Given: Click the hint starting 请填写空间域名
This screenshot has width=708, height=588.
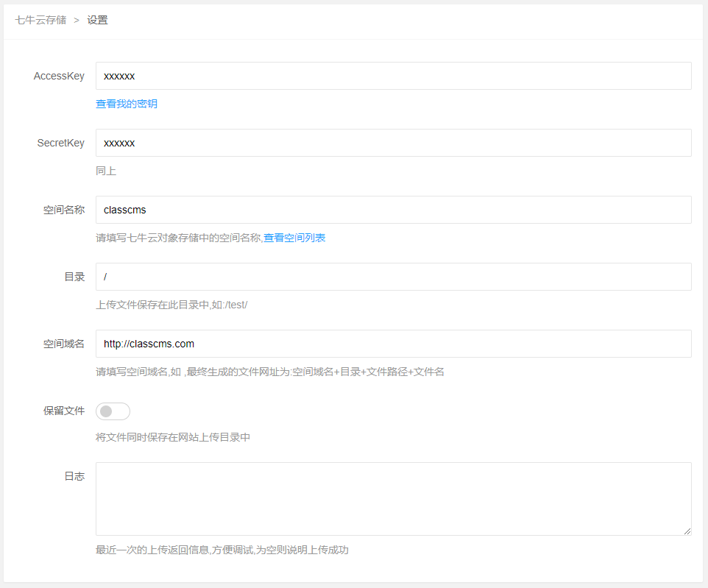Looking at the screenshot, I should pyautogui.click(x=270, y=372).
